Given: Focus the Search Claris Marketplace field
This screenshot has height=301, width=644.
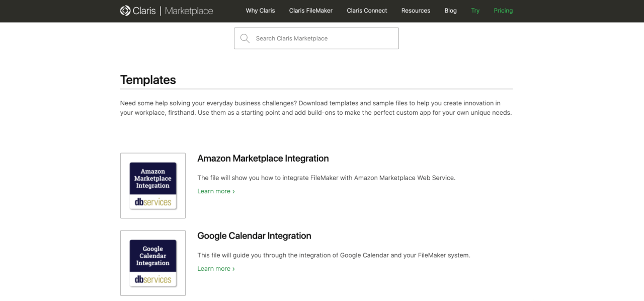Looking at the screenshot, I should tap(316, 38).
